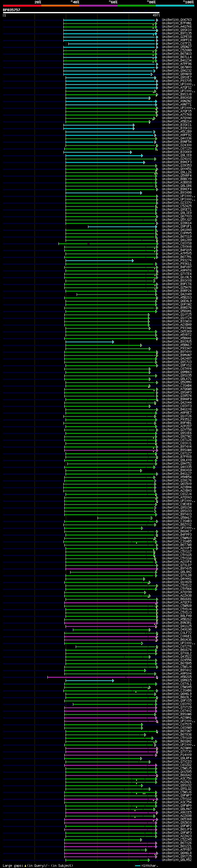Open hit UniRef100_B9T135
The image size is (197, 868).
(x=177, y=33)
